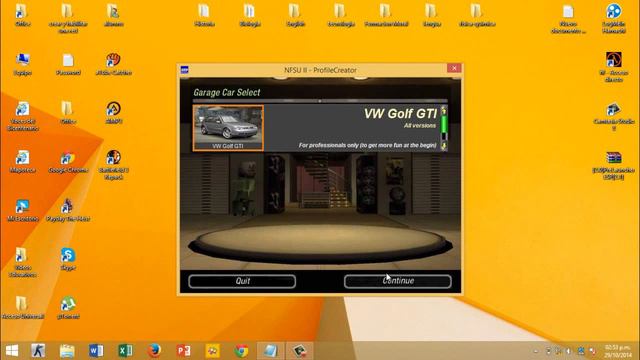
Task: Switch to the notepad-like taskbar app
Action: click(270, 351)
